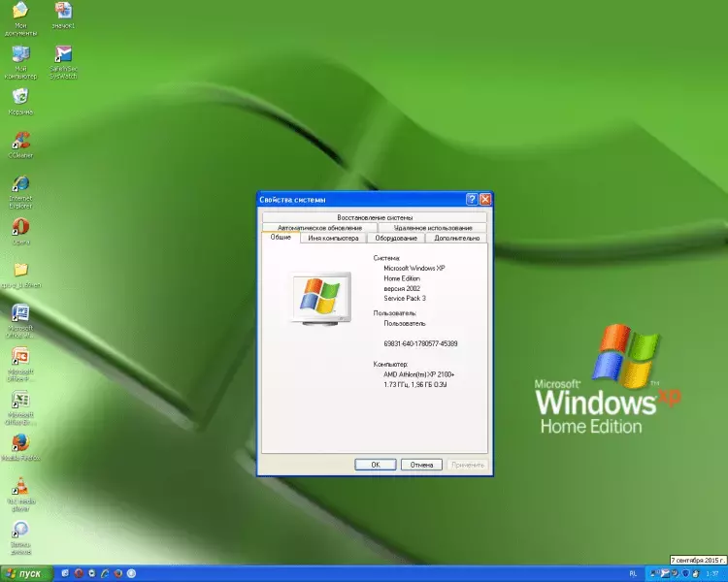The width and height of the screenshot is (728, 582).
Task: Select the CCleaner desktop shortcut
Action: [20, 145]
